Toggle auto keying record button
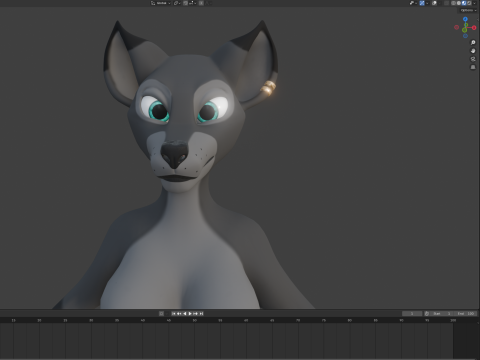The width and height of the screenshot is (480, 360). point(161,313)
